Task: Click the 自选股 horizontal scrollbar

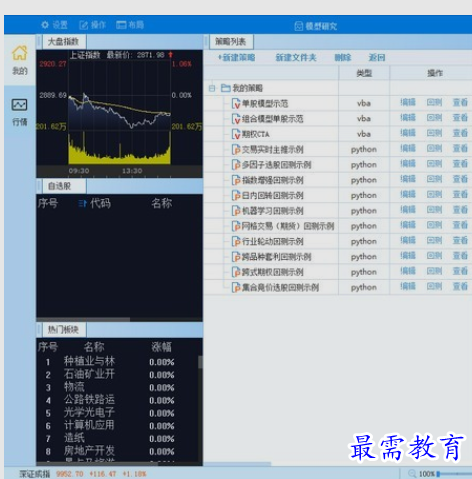Action: 83,319
